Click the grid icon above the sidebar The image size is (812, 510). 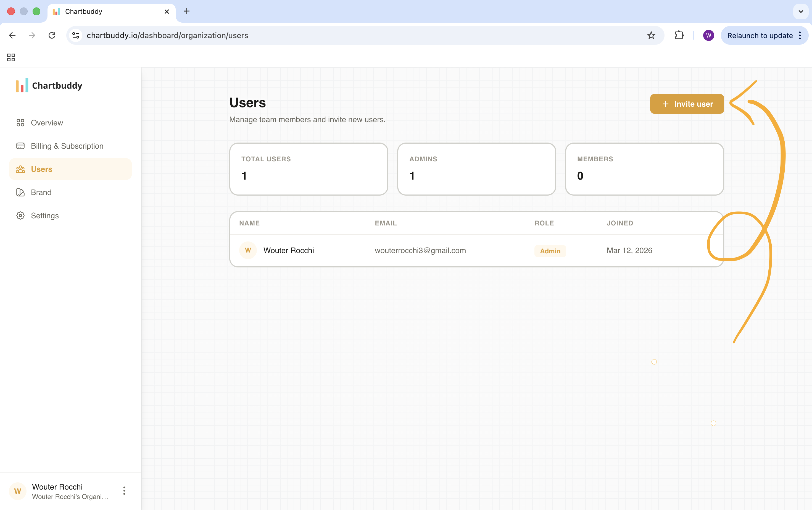(x=10, y=57)
